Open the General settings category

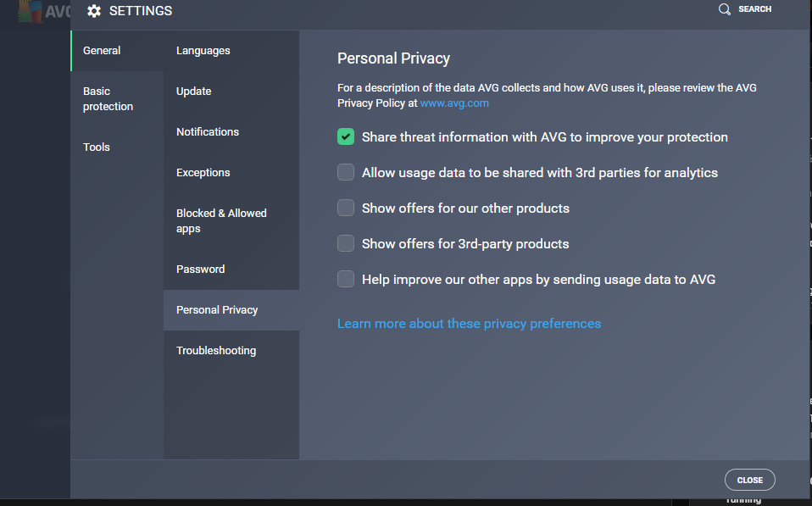pyautogui.click(x=102, y=51)
